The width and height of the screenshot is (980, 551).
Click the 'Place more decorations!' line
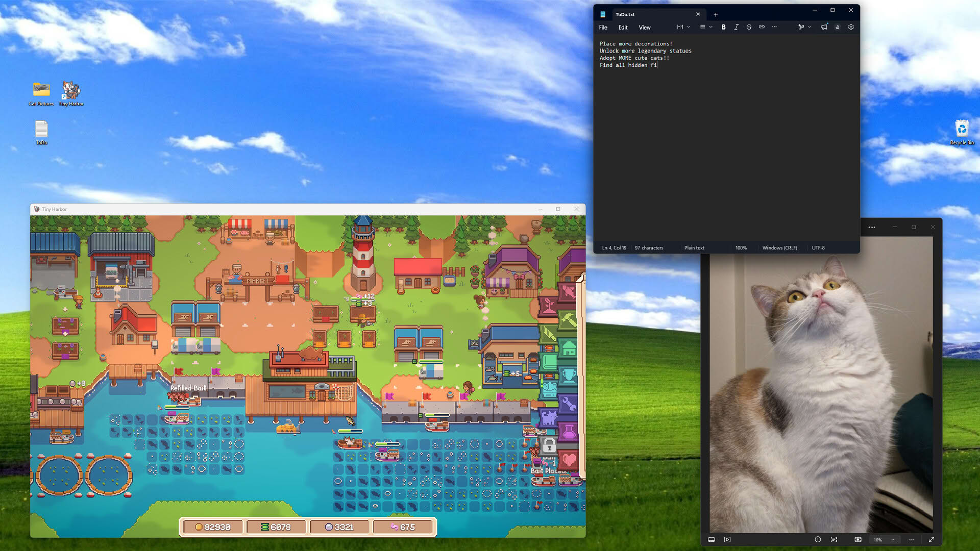[x=636, y=44]
